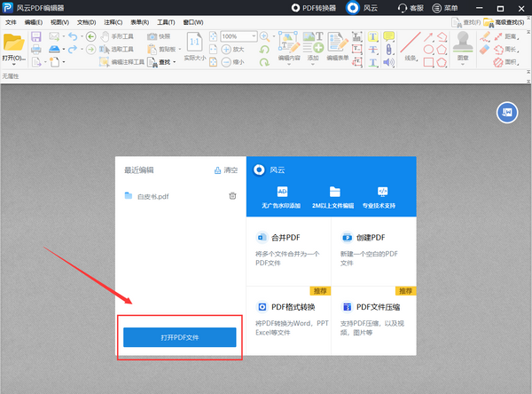Click the blue floating document icon

[507, 113]
